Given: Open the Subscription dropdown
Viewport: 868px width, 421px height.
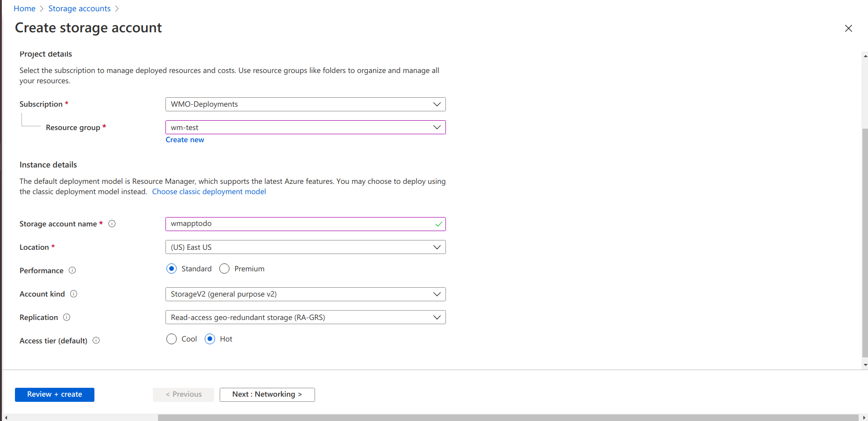Looking at the screenshot, I should point(305,104).
